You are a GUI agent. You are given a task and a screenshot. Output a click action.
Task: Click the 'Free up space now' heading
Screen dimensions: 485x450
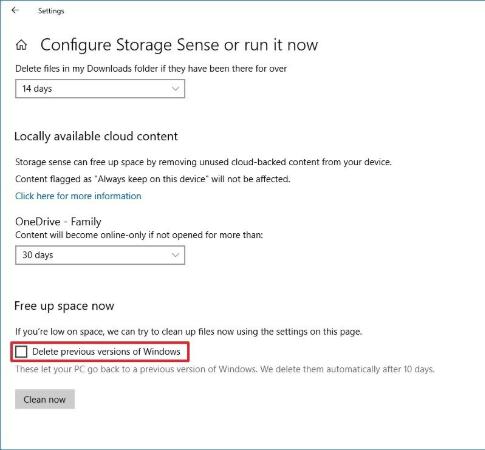click(x=64, y=306)
